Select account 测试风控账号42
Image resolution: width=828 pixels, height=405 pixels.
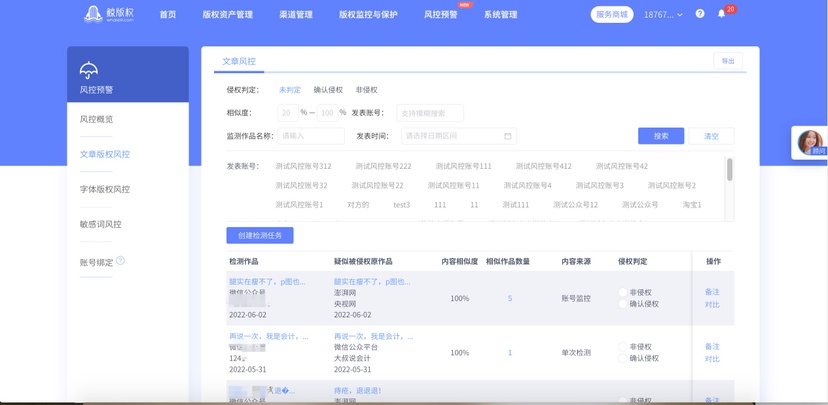[622, 166]
